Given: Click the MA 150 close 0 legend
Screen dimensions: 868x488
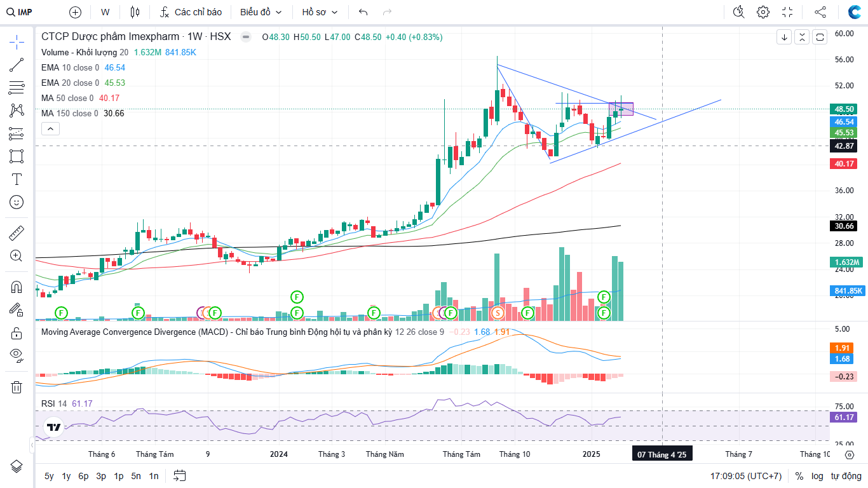Looking at the screenshot, I should coord(70,113).
